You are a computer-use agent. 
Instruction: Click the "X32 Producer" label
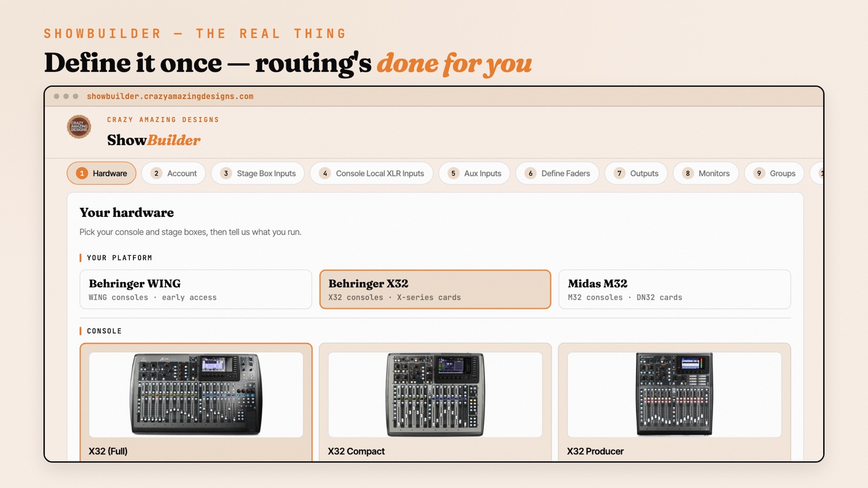click(595, 451)
